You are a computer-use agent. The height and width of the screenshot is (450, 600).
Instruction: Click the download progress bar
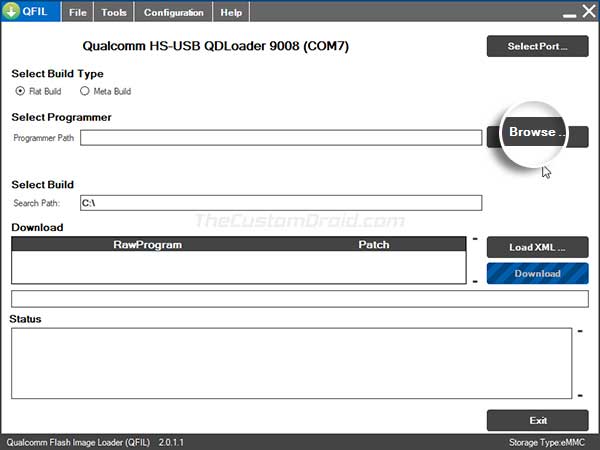pos(299,299)
